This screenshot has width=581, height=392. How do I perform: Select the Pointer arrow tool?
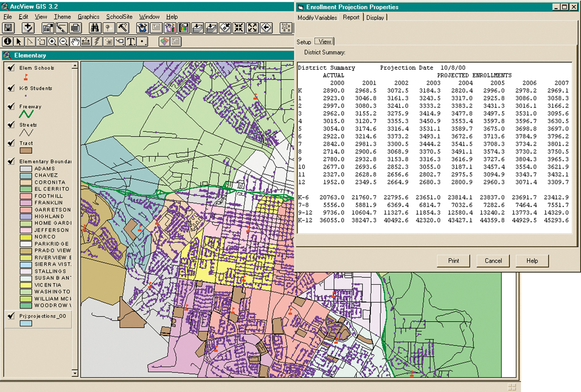(19, 41)
